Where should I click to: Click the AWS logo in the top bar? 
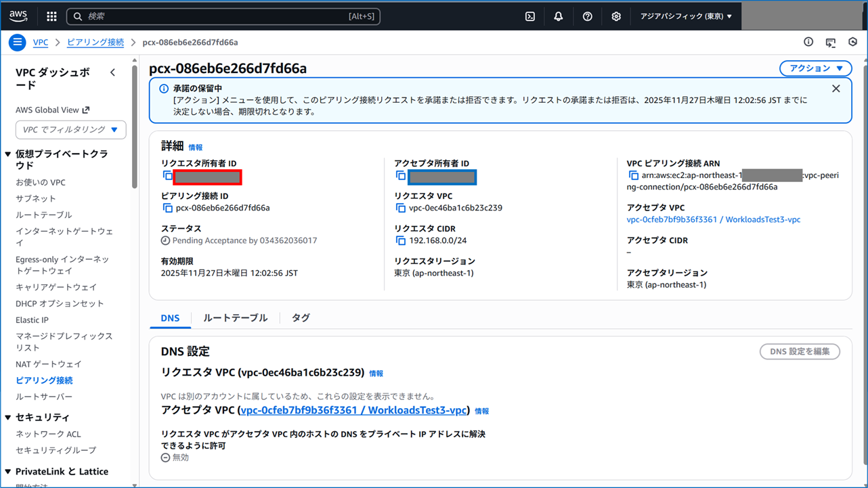click(x=18, y=15)
